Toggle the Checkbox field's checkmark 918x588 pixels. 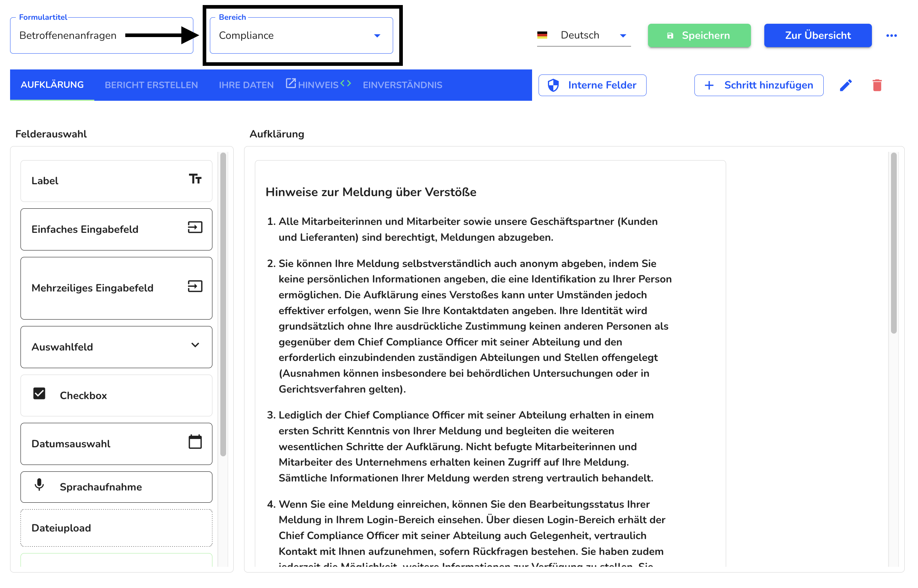pos(39,393)
